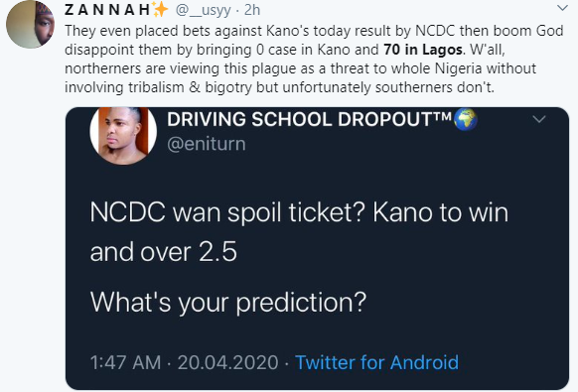Click the sparkles emoji beside ZANNAH
The width and height of the screenshot is (578, 392).
(160, 9)
